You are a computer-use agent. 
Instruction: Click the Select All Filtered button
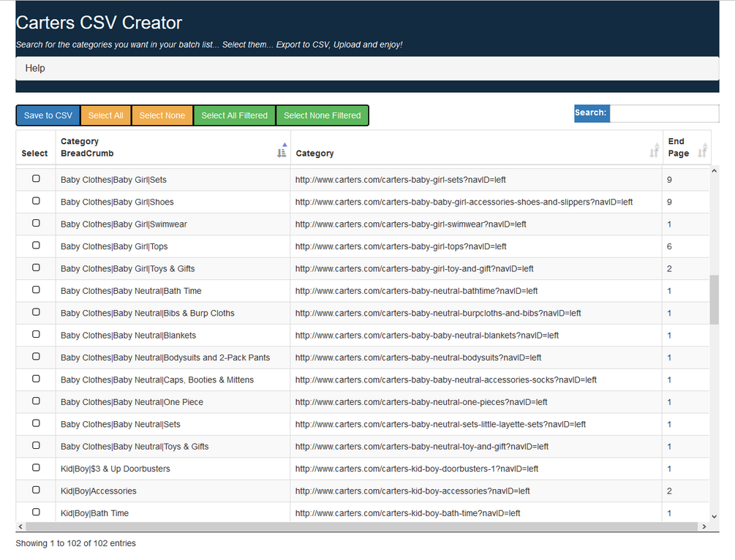234,115
